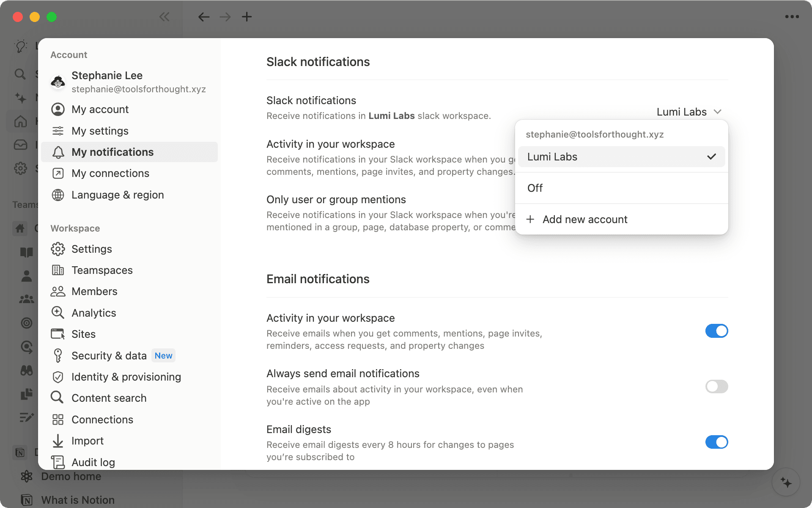Select the My connections icon
The image size is (812, 508).
pos(58,173)
